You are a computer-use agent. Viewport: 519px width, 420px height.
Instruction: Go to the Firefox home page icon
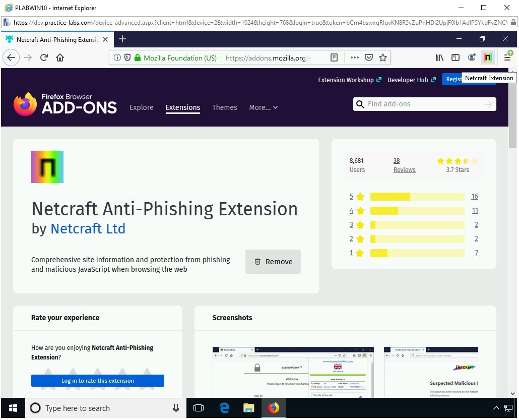coord(60,57)
